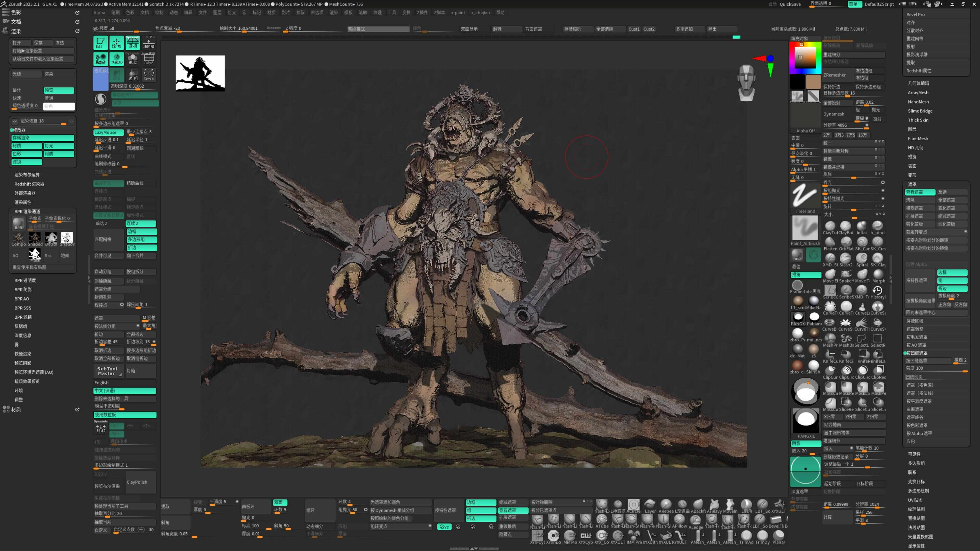The width and height of the screenshot is (980, 551).
Task: Select the 绘制 (Draw) mode icon
Action: (x=116, y=43)
